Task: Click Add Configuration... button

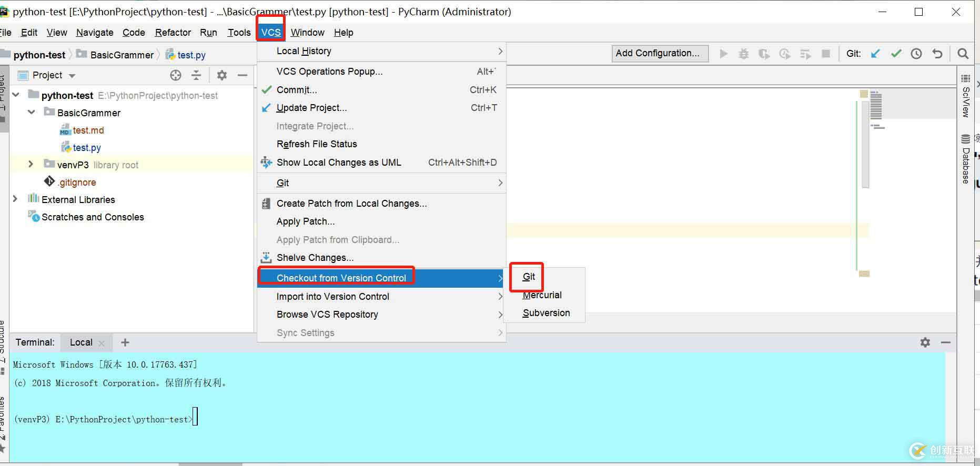Action: [x=660, y=53]
